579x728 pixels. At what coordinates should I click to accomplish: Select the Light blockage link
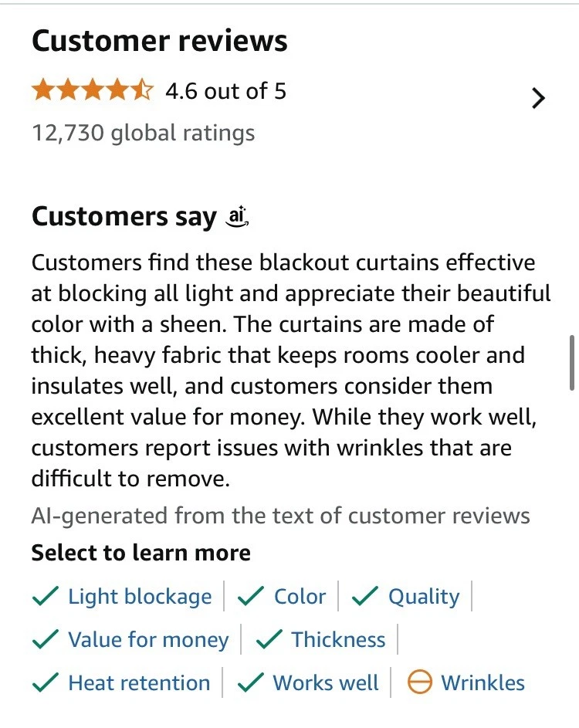tap(140, 597)
